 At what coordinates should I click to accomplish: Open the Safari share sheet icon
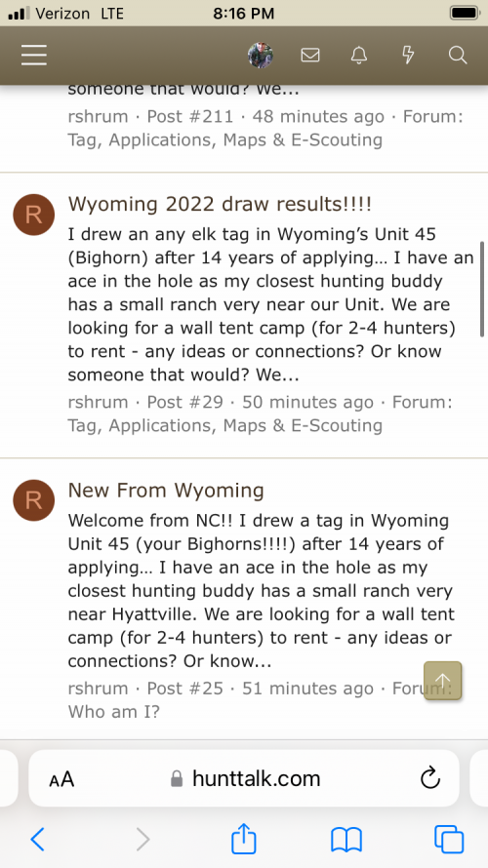pyautogui.click(x=244, y=839)
